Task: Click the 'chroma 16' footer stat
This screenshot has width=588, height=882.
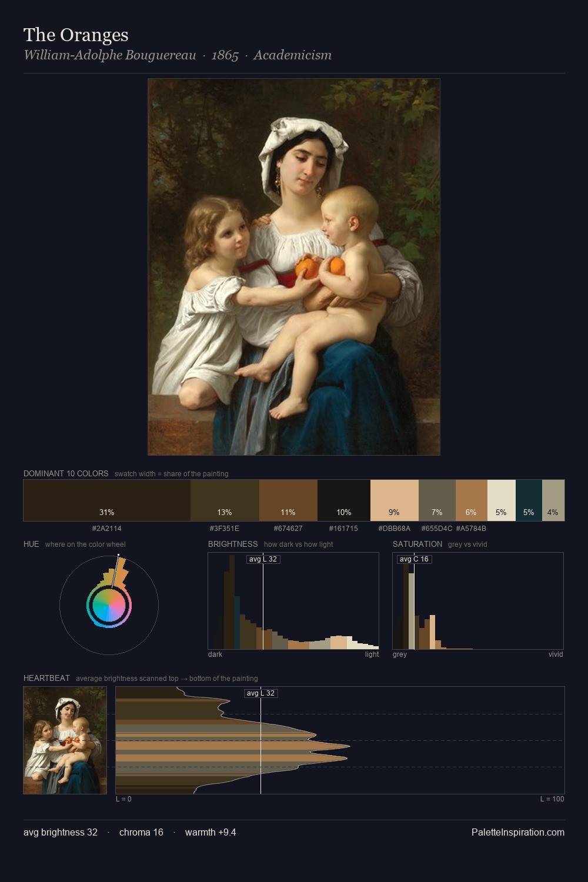Action: pos(141,832)
